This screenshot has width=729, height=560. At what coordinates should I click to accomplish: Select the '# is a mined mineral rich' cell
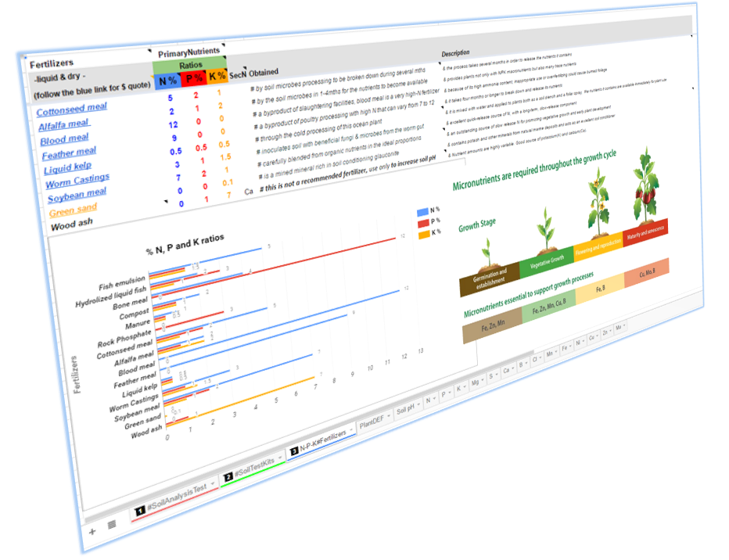pyautogui.click(x=329, y=166)
